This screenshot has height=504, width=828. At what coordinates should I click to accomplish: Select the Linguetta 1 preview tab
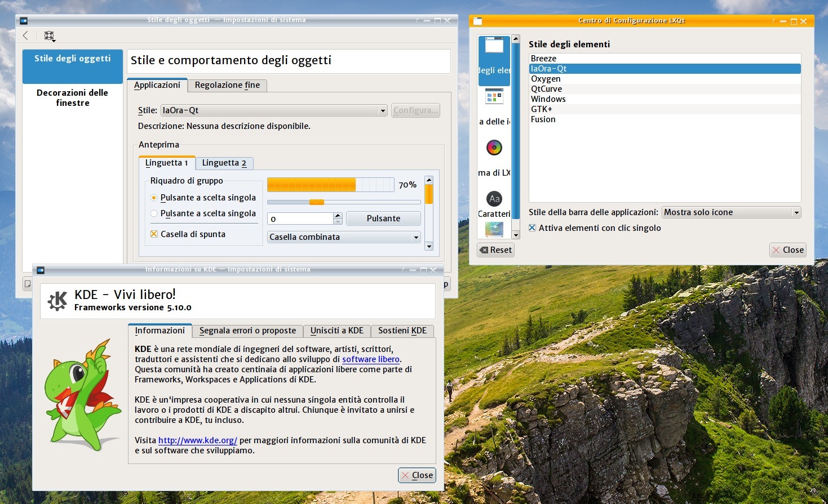(x=167, y=163)
